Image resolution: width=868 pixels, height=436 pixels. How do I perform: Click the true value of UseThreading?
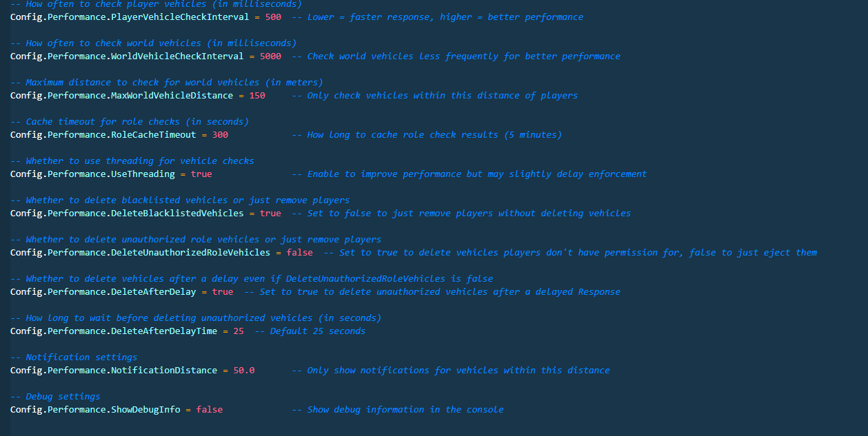[x=201, y=174]
